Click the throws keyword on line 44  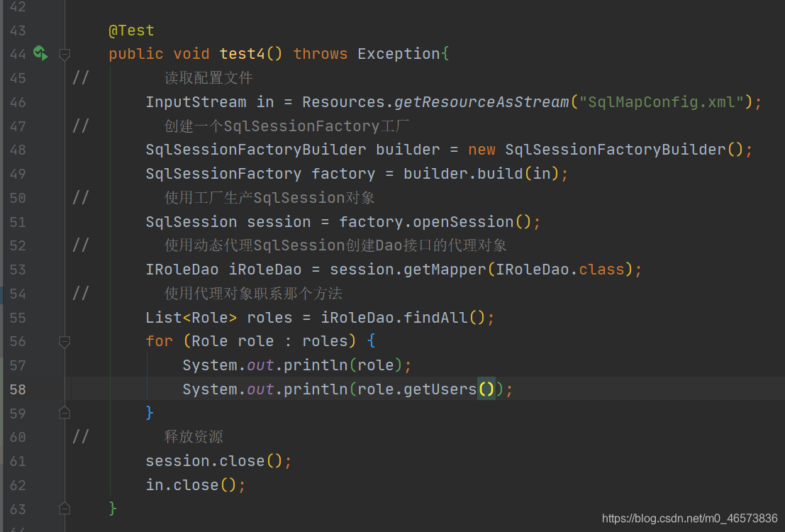tap(320, 54)
